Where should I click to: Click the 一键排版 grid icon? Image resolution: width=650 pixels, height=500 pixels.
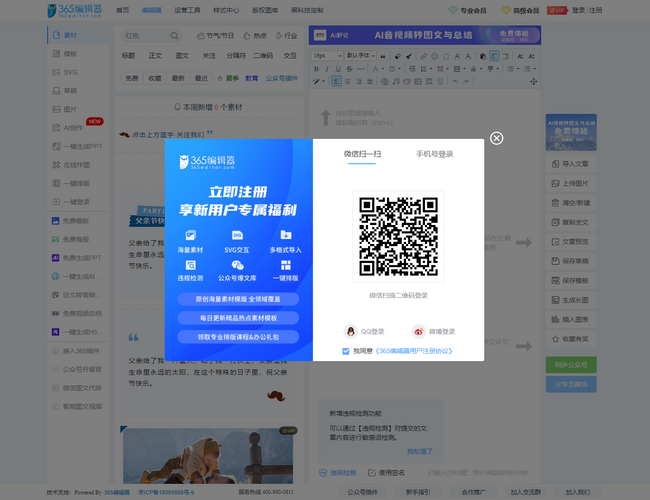point(286,264)
